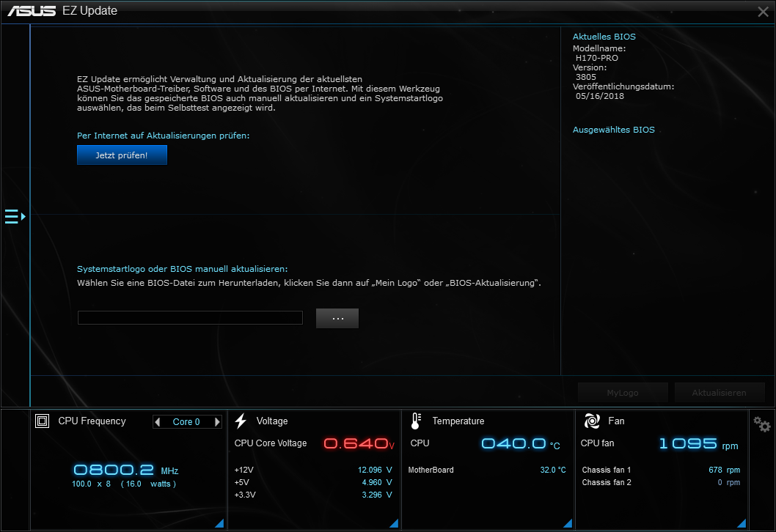Select BIOS version 3805
Viewport: 776px width, 532px height.
pyautogui.click(x=585, y=77)
